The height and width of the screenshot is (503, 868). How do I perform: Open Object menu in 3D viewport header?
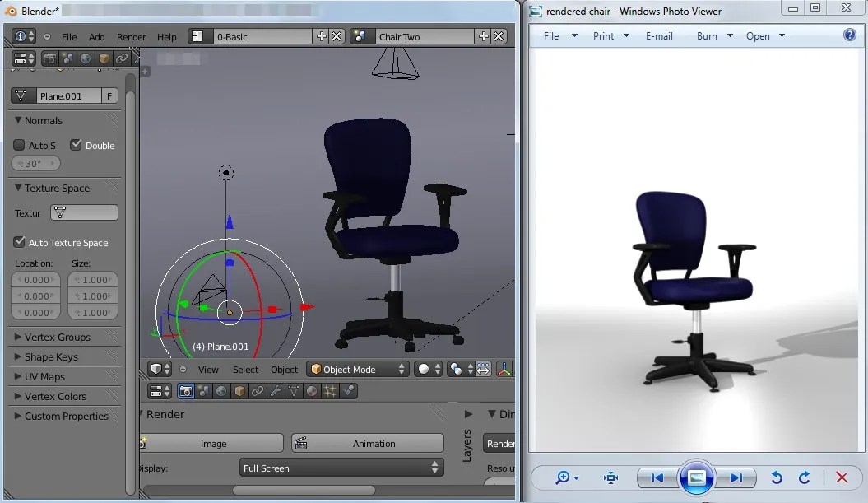pos(284,370)
